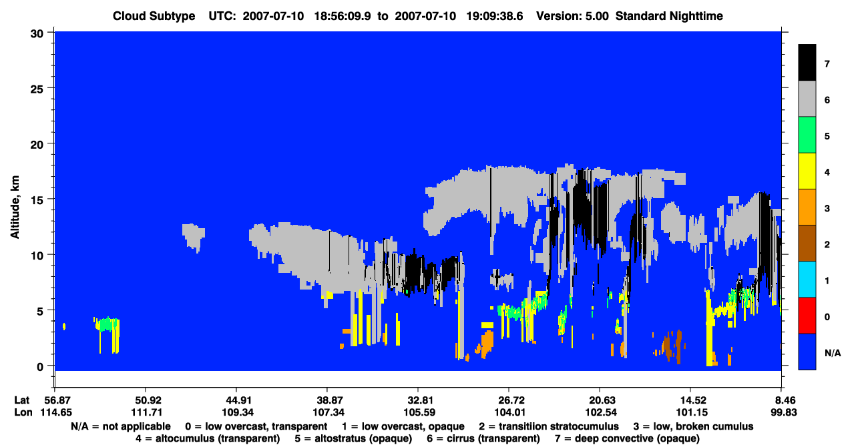
Task: Click the altitude tick label 20
Action: click(x=39, y=143)
